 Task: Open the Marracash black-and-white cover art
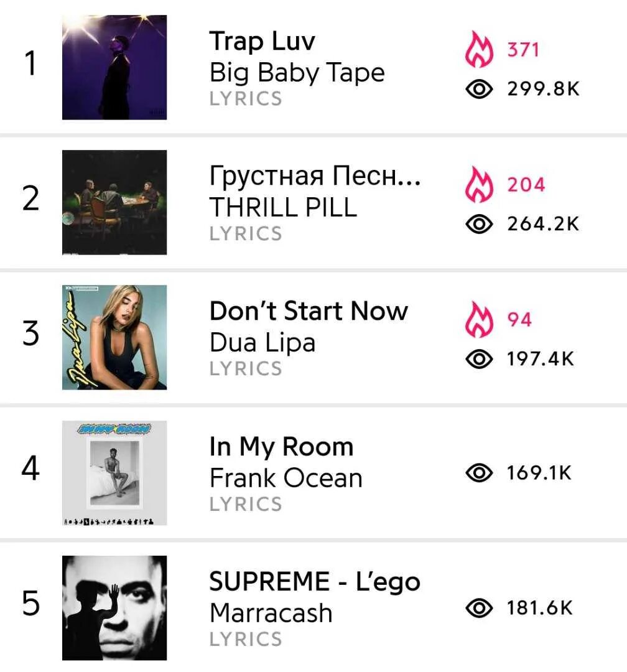[114, 607]
